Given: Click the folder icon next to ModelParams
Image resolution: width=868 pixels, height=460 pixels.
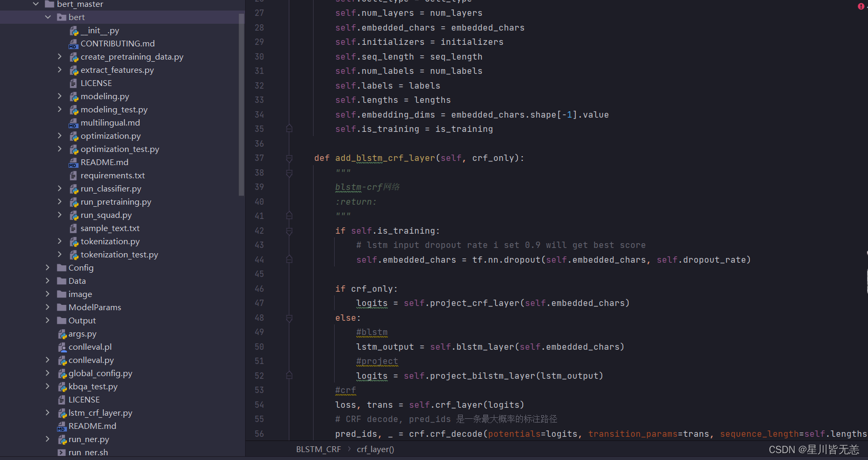Looking at the screenshot, I should click(62, 308).
